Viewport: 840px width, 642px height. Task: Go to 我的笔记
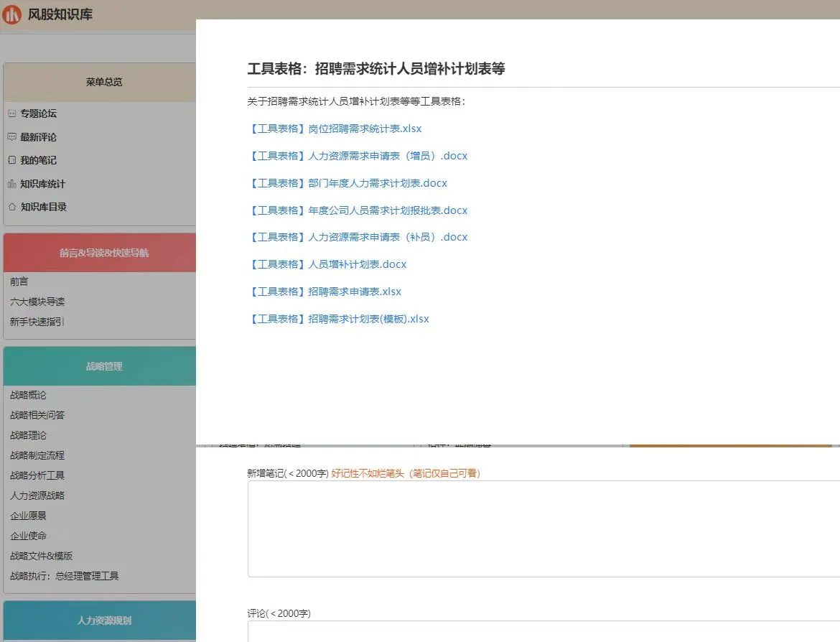[39, 160]
